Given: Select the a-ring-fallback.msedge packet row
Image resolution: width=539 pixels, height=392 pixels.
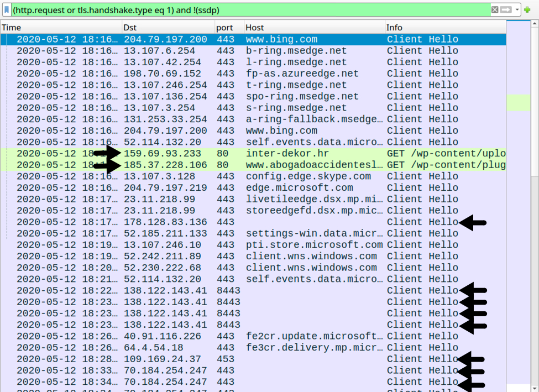Looking at the screenshot, I should pos(253,119).
